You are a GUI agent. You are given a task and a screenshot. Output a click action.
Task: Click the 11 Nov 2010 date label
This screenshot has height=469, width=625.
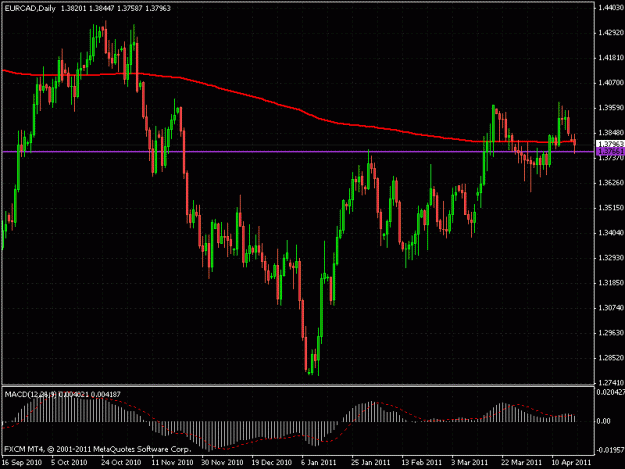point(172,462)
